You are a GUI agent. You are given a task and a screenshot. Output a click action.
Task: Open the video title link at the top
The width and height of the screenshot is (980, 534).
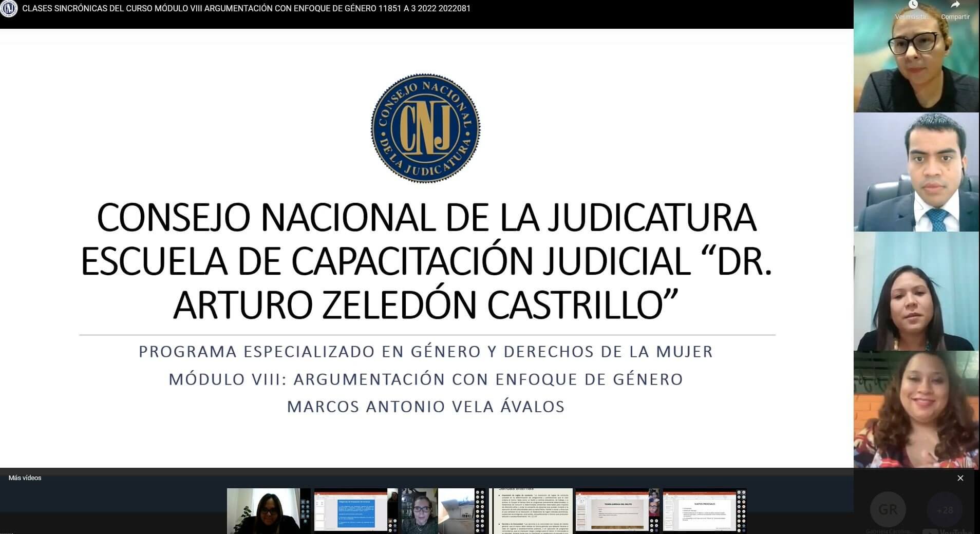click(246, 9)
